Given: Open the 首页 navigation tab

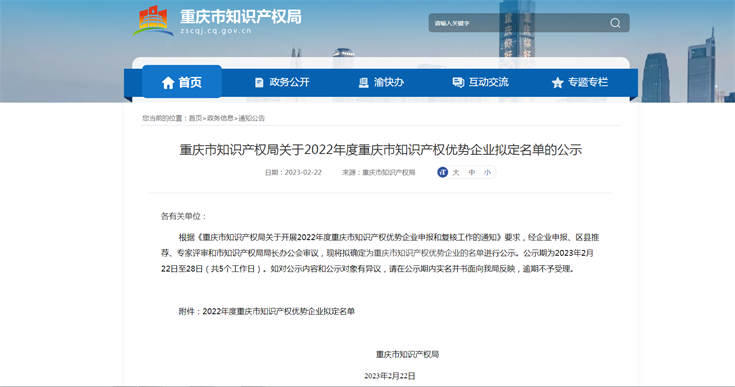Looking at the screenshot, I should [x=182, y=82].
